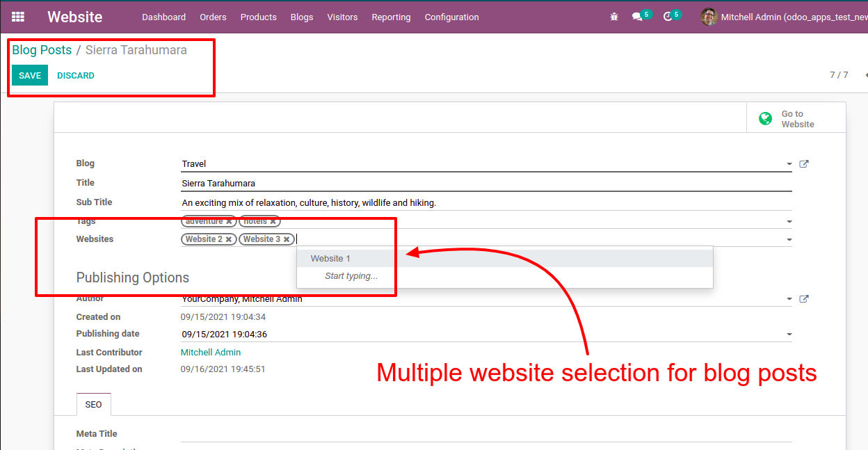Remove the Website 2 tag

tap(229, 239)
